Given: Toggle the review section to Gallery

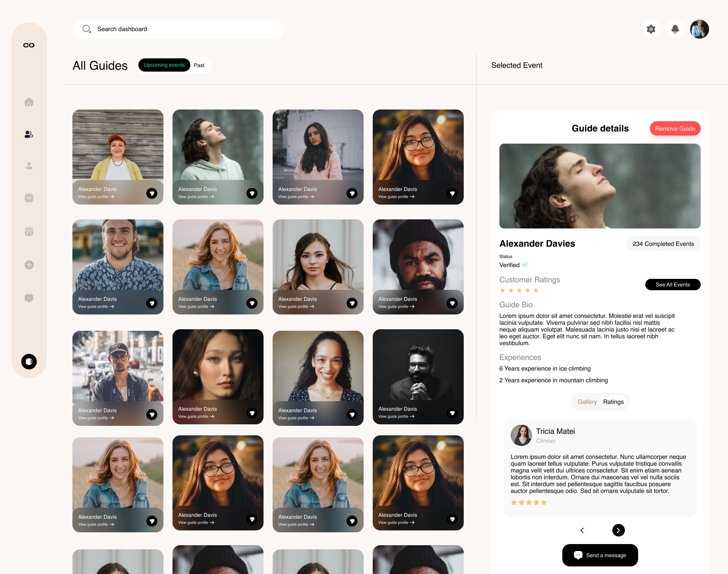Looking at the screenshot, I should (x=587, y=402).
